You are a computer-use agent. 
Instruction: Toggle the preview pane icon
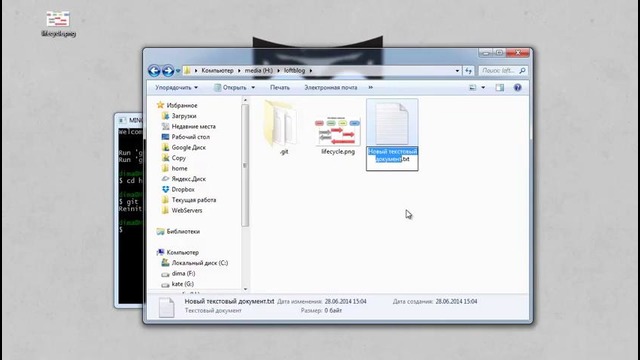(x=500, y=87)
